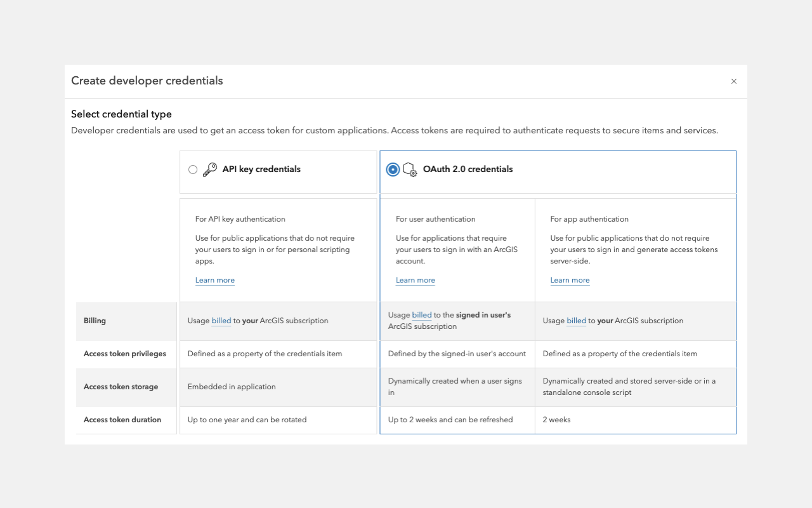The width and height of the screenshot is (812, 508).
Task: Open Learn more under API key authentication
Action: point(215,280)
